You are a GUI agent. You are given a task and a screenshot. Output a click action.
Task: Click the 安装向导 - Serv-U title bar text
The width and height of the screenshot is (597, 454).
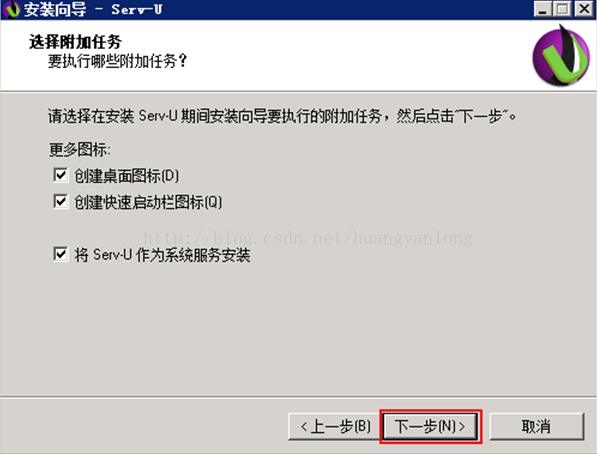(x=93, y=10)
